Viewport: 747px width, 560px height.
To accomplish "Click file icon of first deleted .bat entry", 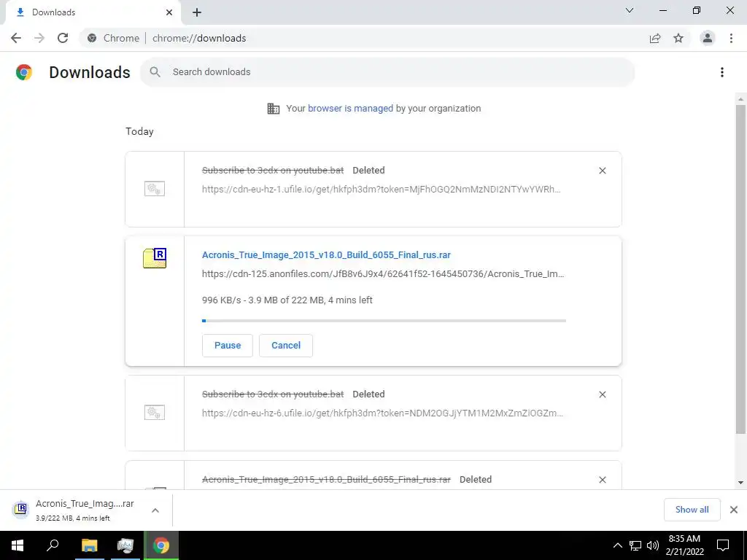I will pyautogui.click(x=155, y=189).
